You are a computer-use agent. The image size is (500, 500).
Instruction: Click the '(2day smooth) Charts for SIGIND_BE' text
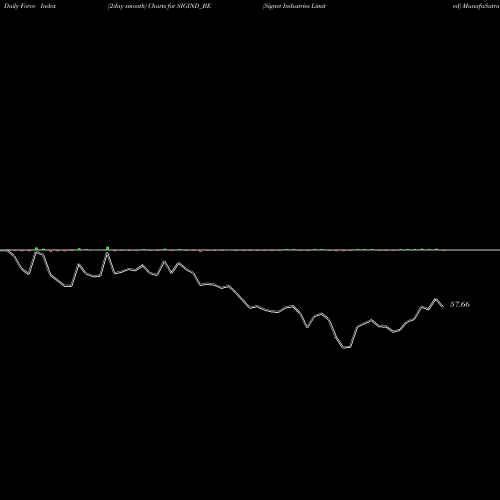coord(159,6)
